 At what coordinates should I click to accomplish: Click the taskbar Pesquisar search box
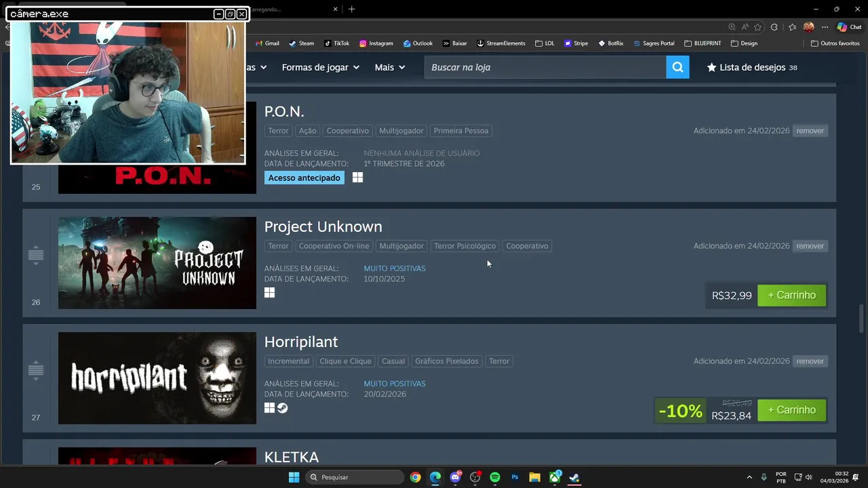click(354, 477)
